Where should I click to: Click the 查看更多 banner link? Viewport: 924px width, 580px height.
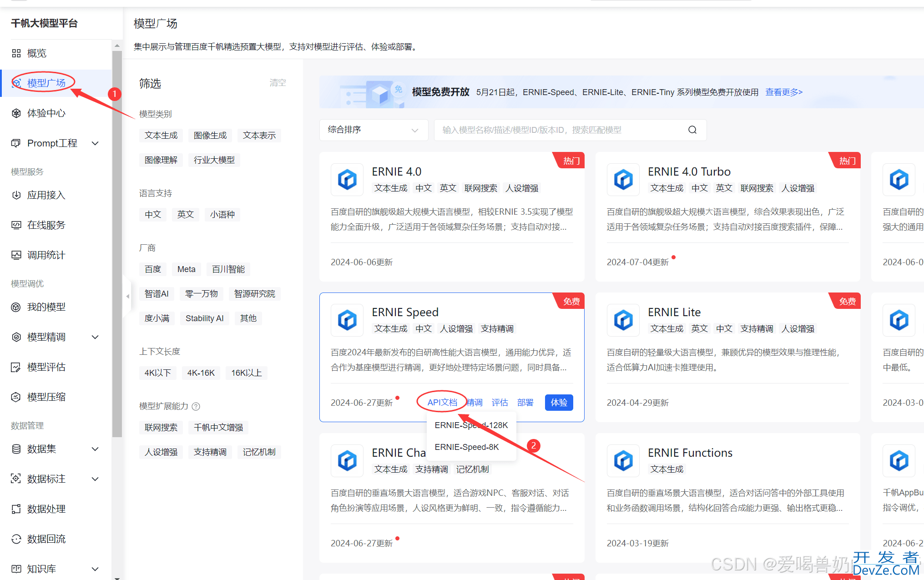pos(784,92)
